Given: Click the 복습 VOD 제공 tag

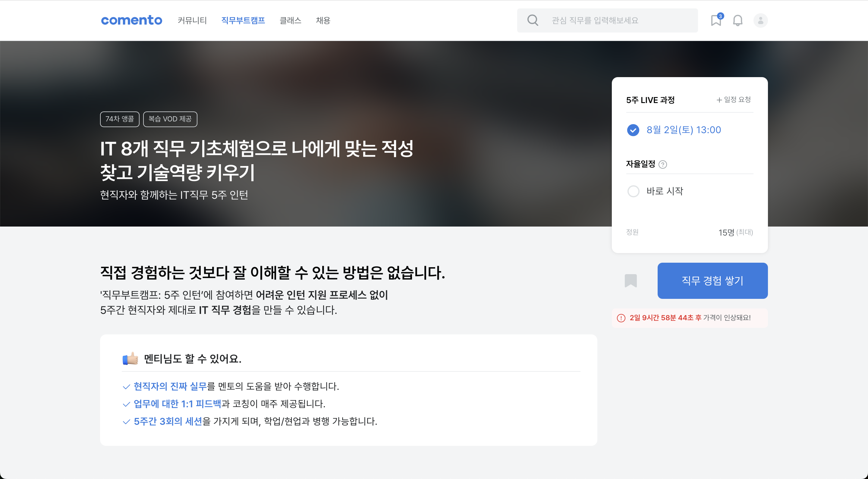Looking at the screenshot, I should 170,119.
